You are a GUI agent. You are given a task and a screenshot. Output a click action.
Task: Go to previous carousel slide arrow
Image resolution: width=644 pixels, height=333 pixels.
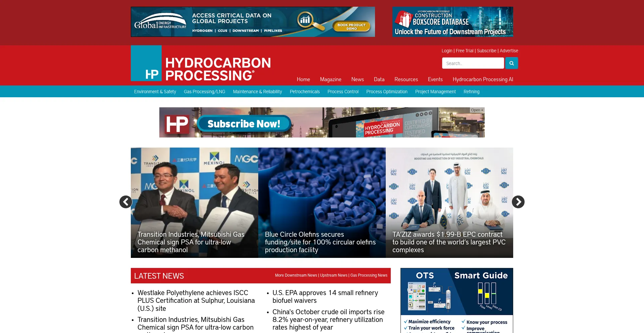click(x=126, y=202)
